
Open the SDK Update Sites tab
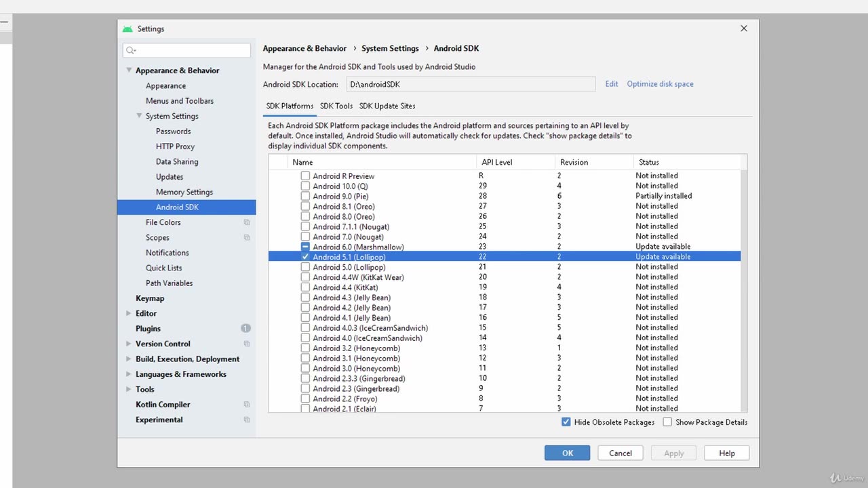387,106
